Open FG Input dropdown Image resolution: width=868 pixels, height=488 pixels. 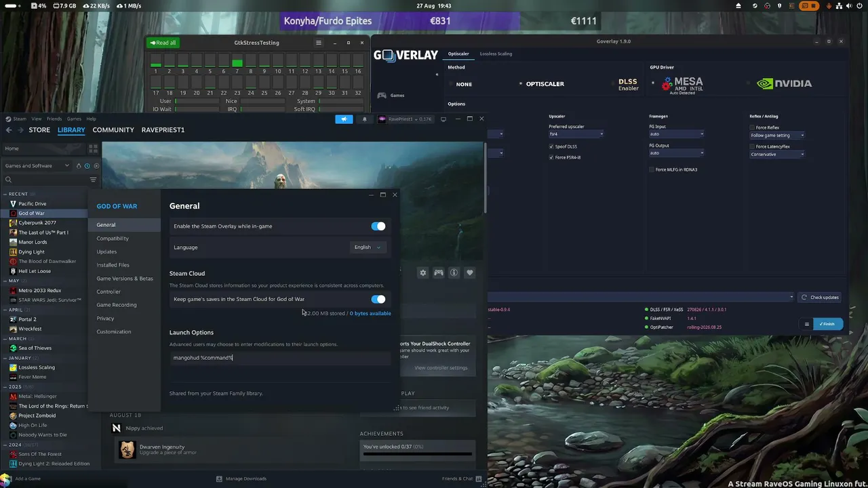(677, 134)
